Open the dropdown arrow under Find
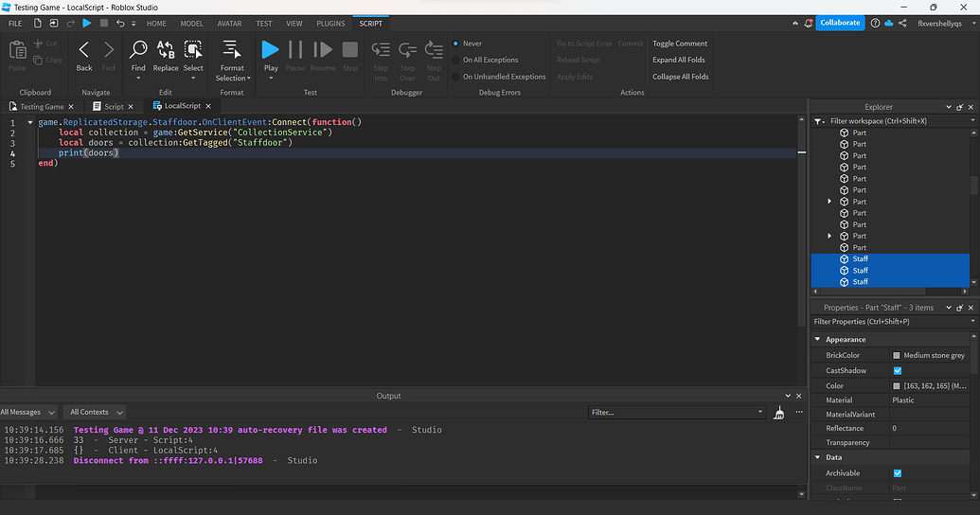980x515 pixels. pos(138,79)
